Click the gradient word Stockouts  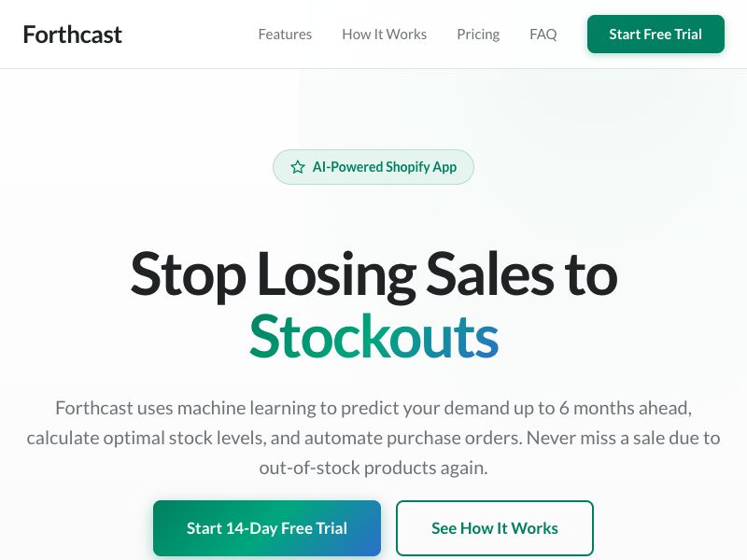[373, 336]
